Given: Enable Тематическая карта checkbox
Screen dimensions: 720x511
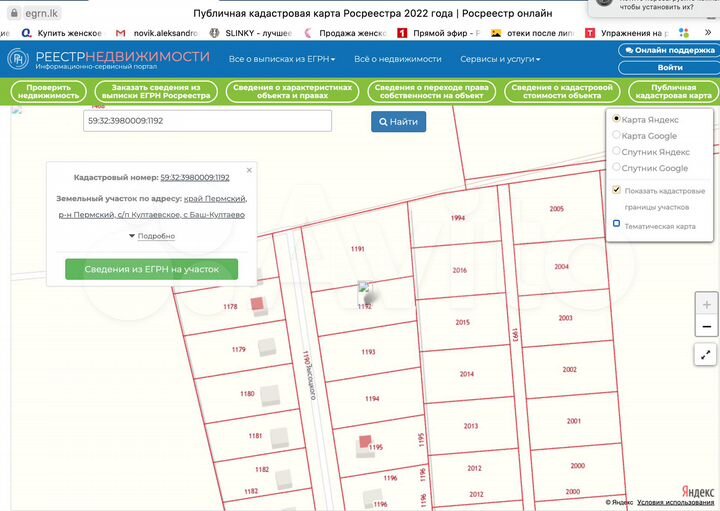Looking at the screenshot, I should 616,224.
